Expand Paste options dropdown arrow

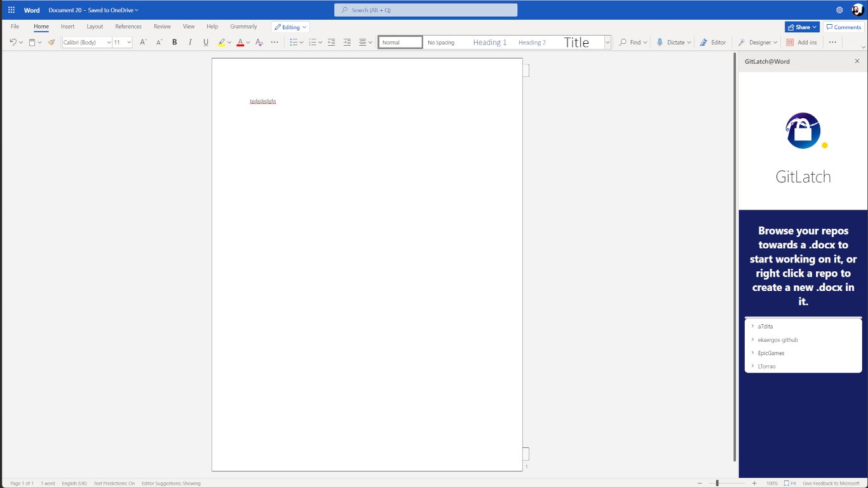[39, 43]
